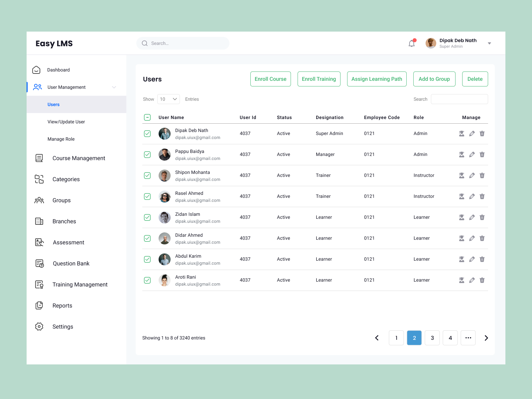
Task: Open the Show entries dropdown
Action: point(168,99)
